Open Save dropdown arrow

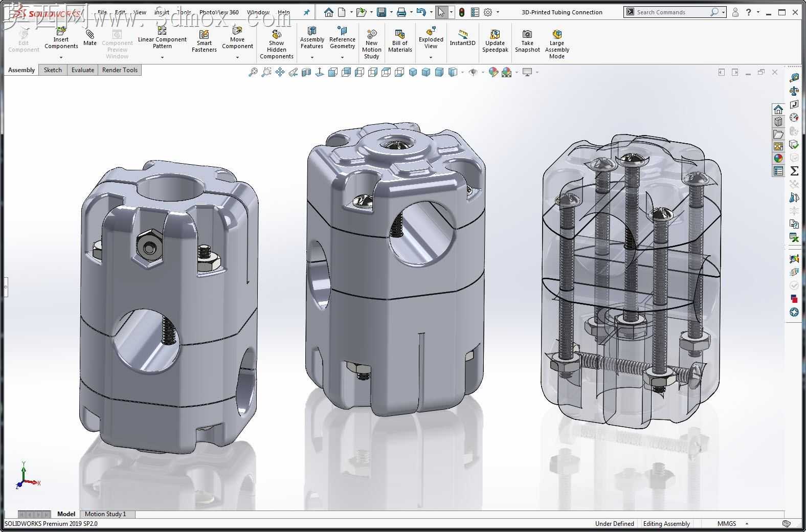[x=391, y=12]
